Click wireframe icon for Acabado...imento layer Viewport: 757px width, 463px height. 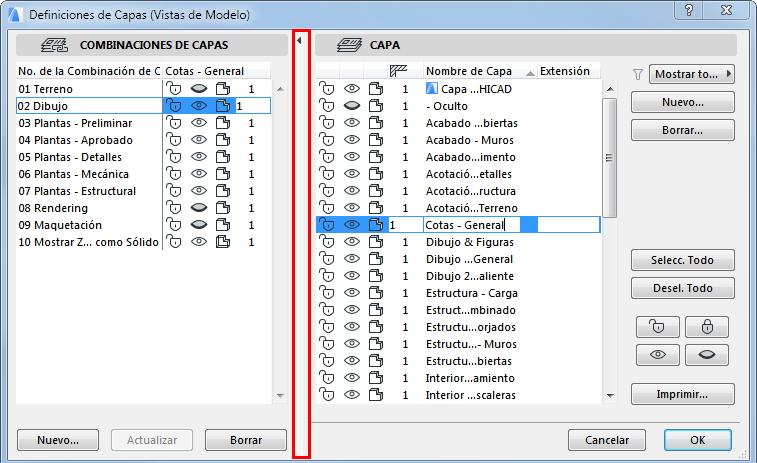click(x=376, y=157)
